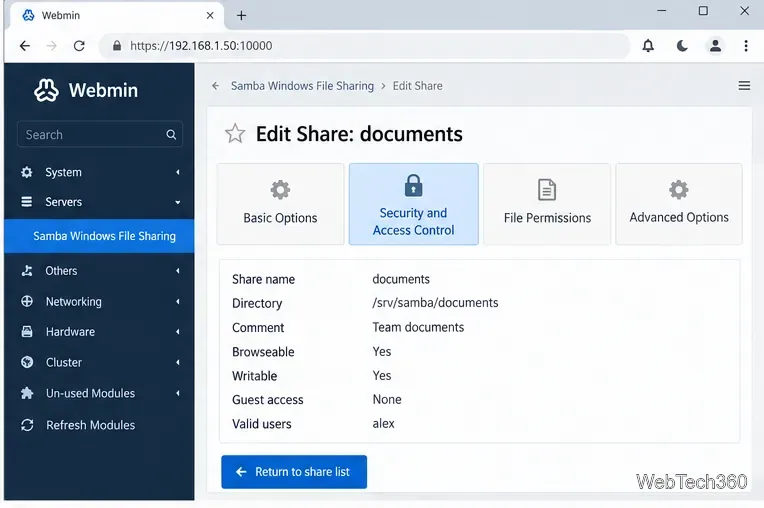
Task: Click the Webmin title text in sidebar
Action: (103, 91)
